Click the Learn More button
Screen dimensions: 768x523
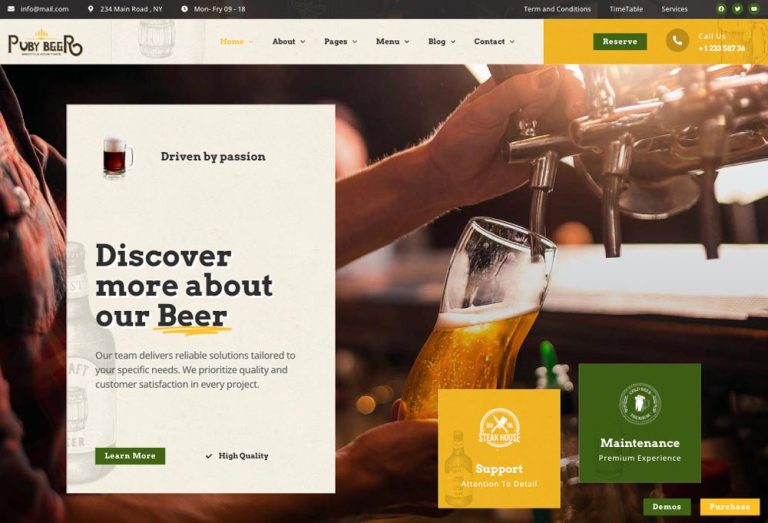coord(130,456)
